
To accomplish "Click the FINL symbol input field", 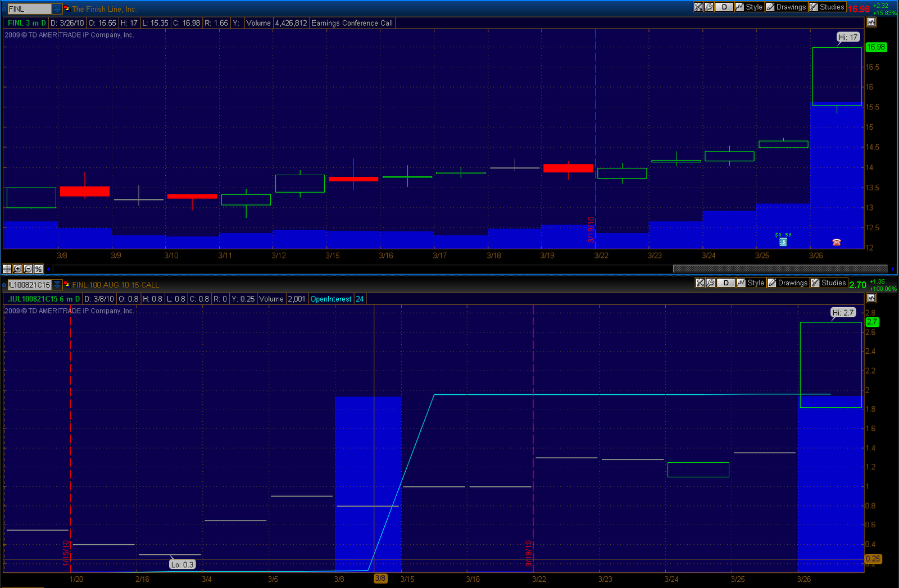I will click(x=29, y=9).
